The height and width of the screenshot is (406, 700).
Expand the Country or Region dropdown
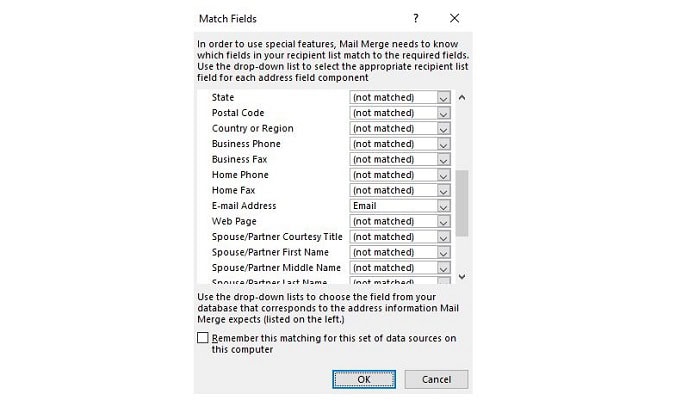[x=444, y=129]
